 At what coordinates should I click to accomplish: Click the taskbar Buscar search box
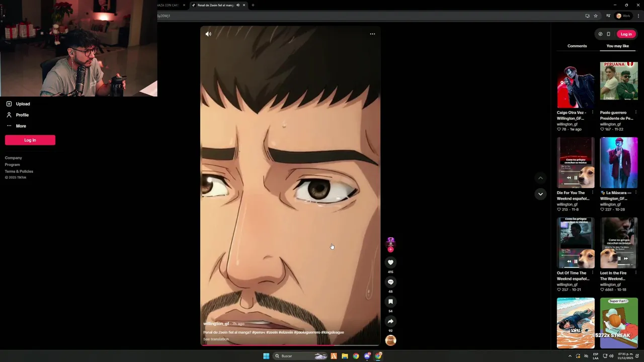click(x=301, y=356)
